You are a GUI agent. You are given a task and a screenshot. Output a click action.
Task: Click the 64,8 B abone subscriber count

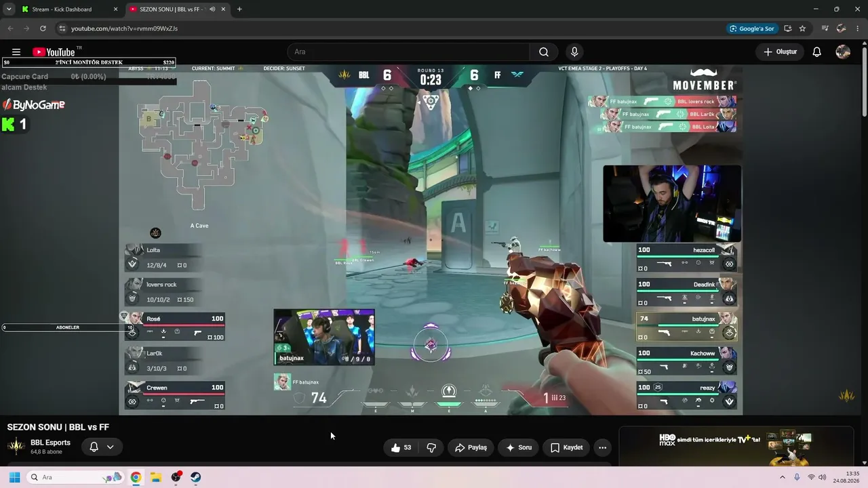click(46, 452)
